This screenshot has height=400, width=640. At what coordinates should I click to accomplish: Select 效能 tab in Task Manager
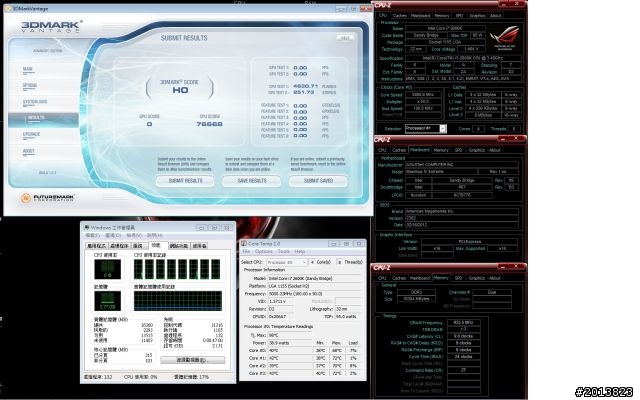coord(156,245)
